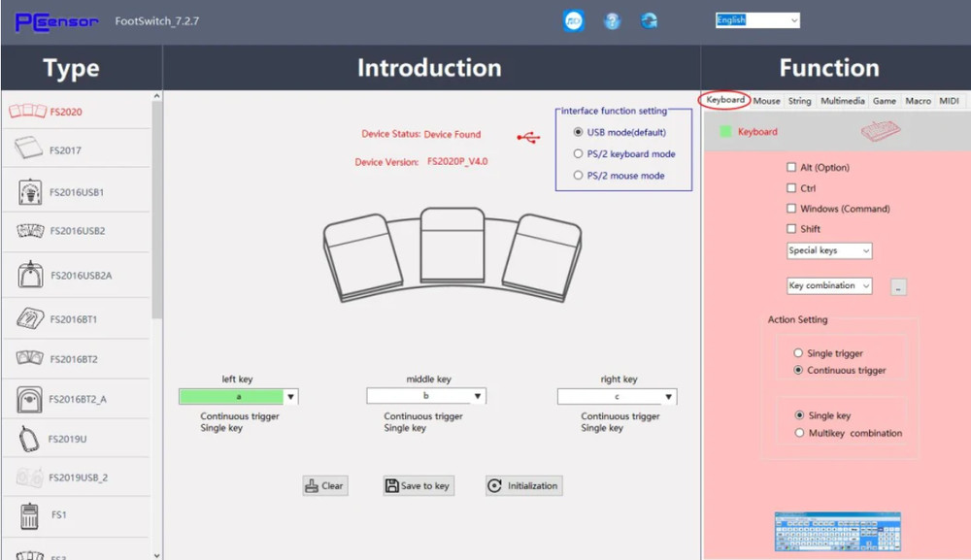Expand the left key dropdown arrow
The image size is (971, 560).
290,397
